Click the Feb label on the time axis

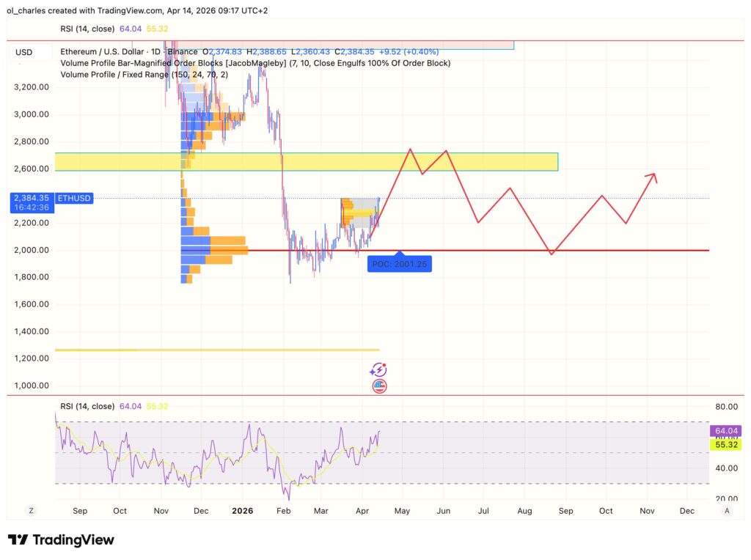[x=283, y=511]
